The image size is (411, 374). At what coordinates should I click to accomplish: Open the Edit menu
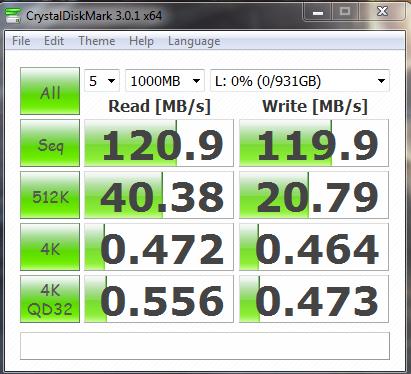pos(54,41)
